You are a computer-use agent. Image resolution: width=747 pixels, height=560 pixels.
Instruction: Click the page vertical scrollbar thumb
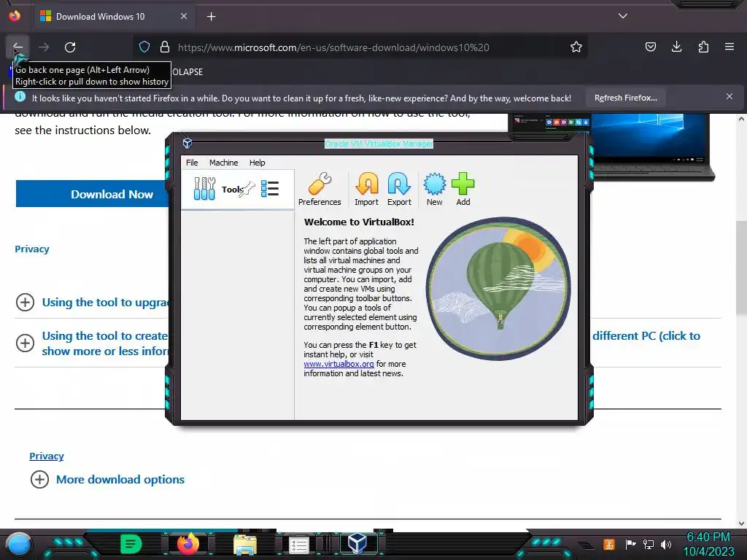741,268
